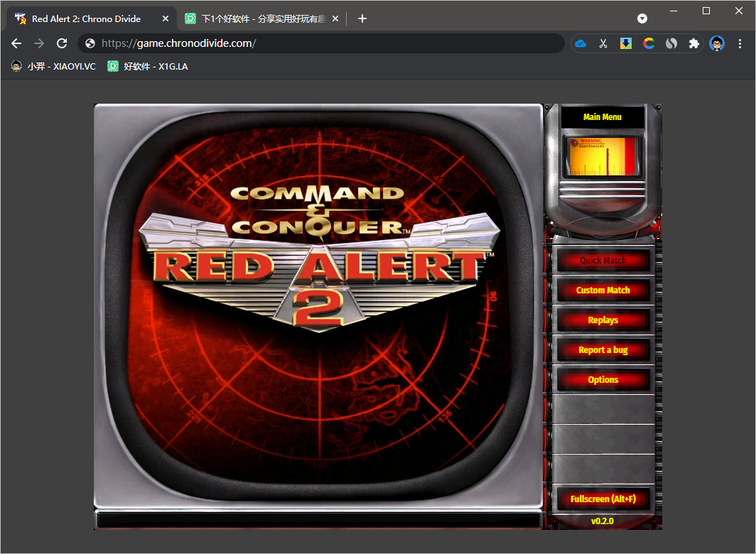Open the tab search dropdown arrow

click(642, 18)
